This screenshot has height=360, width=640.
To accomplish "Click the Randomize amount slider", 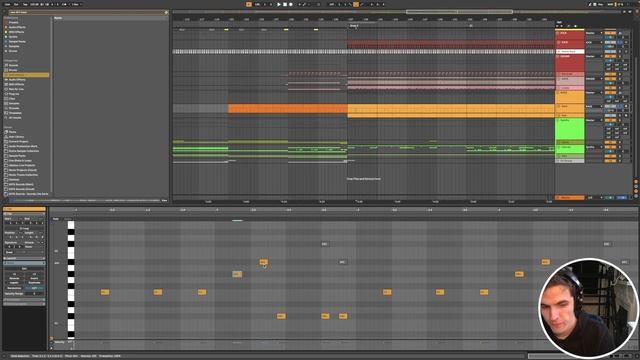I will (x=34, y=288).
